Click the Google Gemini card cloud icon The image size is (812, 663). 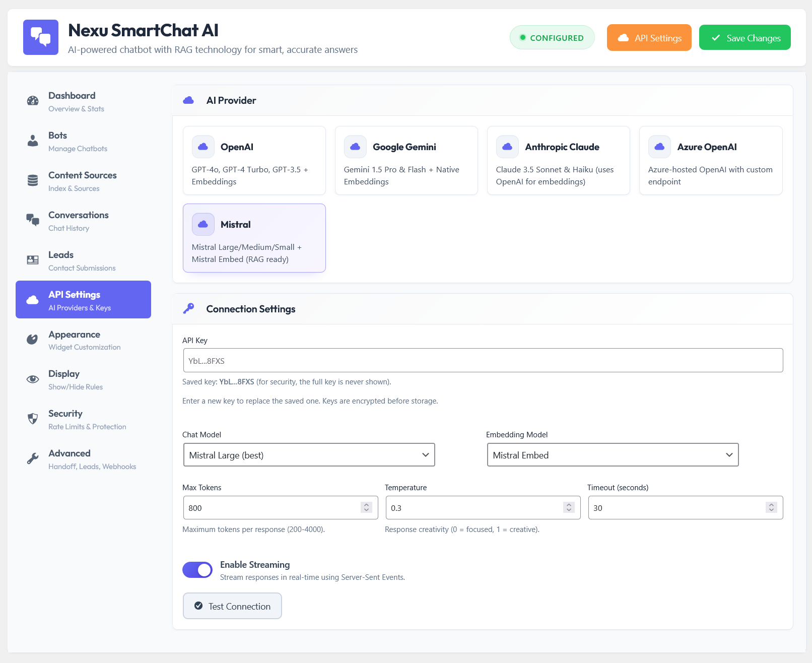pos(355,147)
